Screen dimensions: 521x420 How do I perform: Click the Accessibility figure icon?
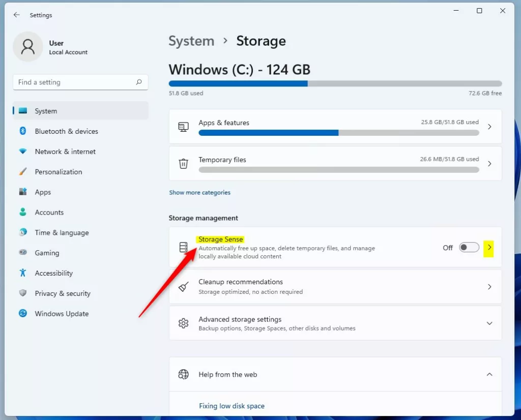(22, 273)
